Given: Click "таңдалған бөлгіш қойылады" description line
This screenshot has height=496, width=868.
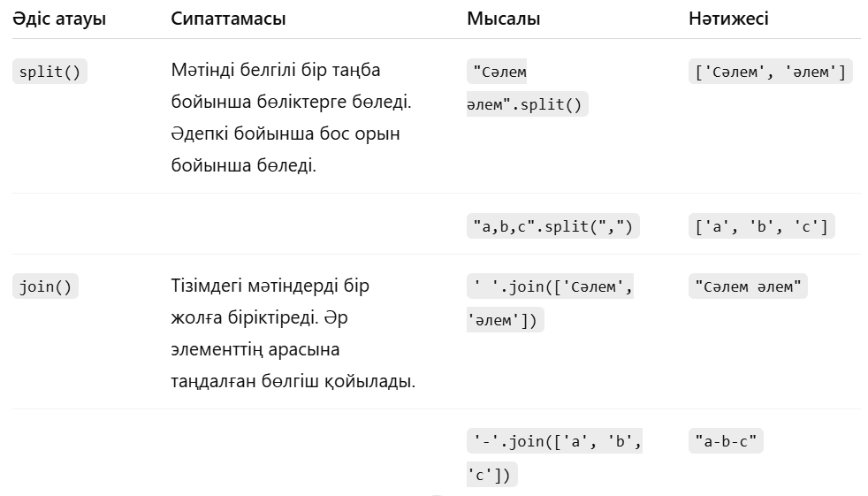Looking at the screenshot, I should [293, 381].
